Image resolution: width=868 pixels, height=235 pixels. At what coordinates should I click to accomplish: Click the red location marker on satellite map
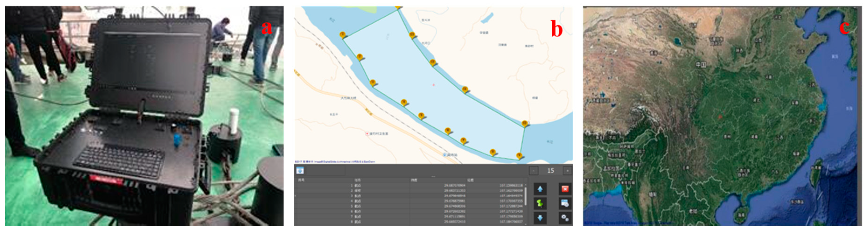pyautogui.click(x=720, y=117)
